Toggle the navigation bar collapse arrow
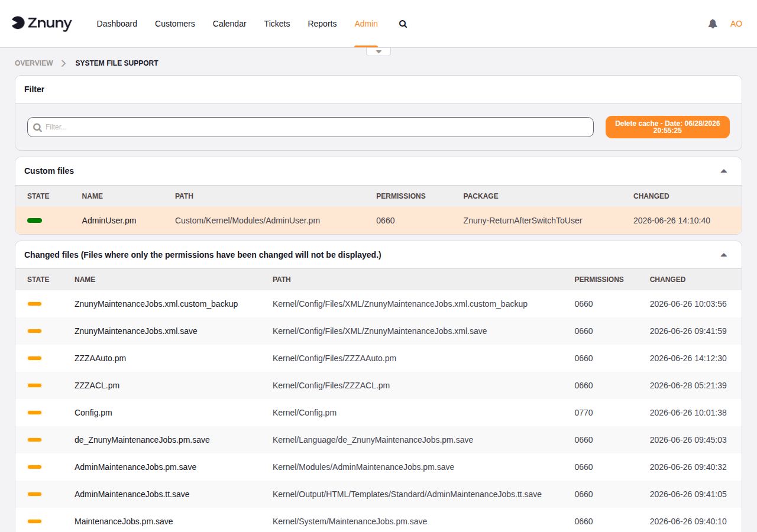The image size is (757, 532). 378,51
